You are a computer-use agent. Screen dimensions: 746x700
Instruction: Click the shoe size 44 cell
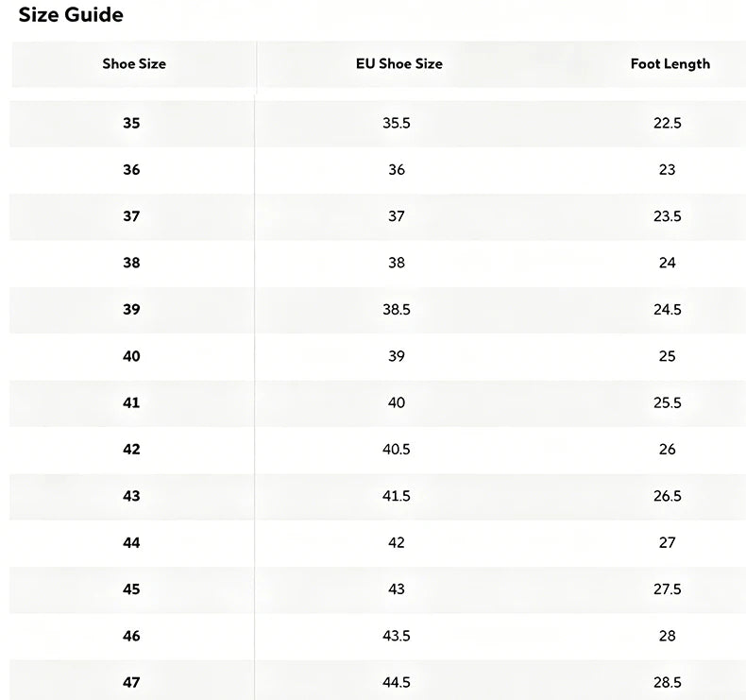[131, 543]
